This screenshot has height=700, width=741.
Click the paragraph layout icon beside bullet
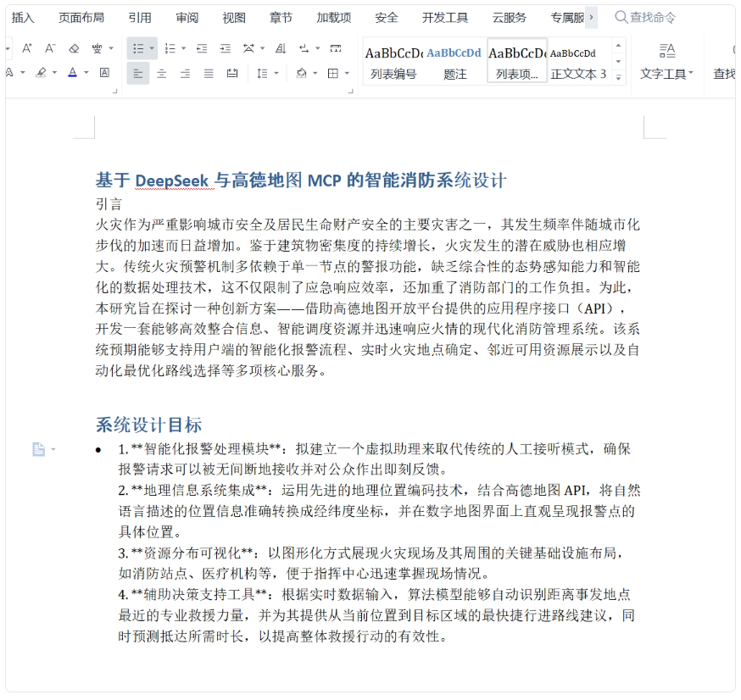click(39, 449)
